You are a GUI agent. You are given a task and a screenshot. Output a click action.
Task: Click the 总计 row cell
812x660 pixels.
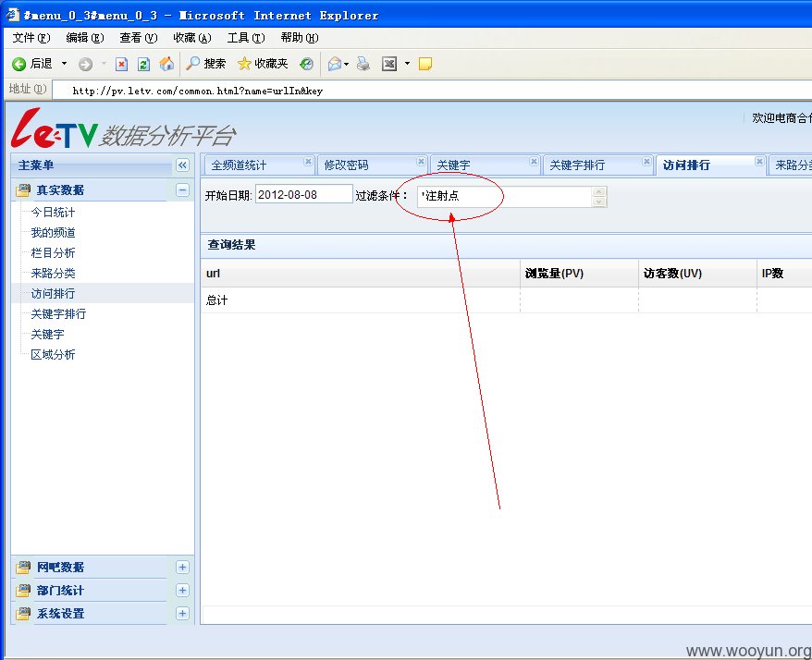point(361,300)
